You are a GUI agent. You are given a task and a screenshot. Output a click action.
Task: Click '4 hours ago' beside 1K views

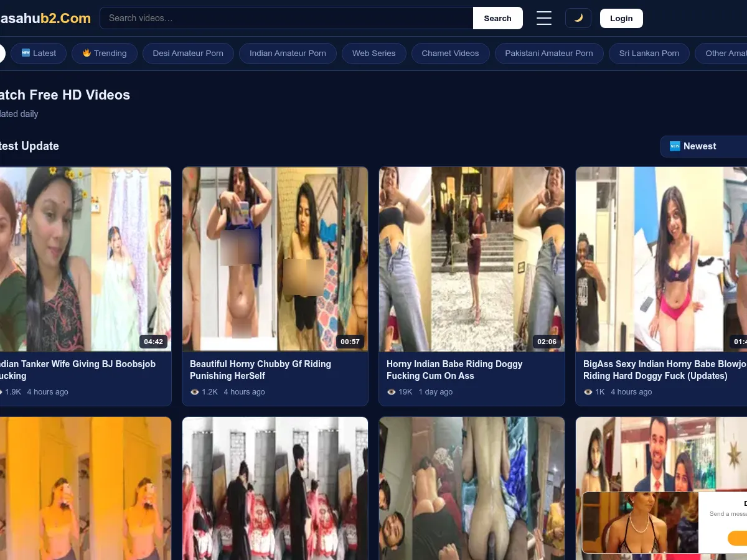tap(631, 392)
